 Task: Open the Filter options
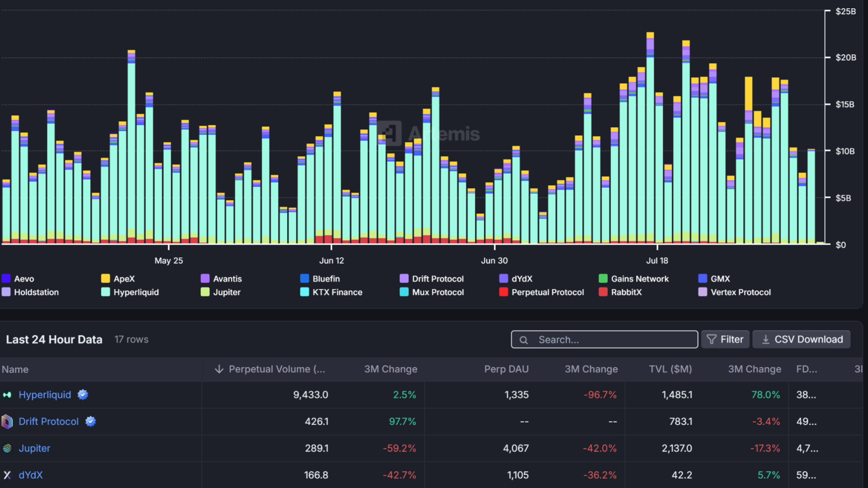pyautogui.click(x=725, y=339)
